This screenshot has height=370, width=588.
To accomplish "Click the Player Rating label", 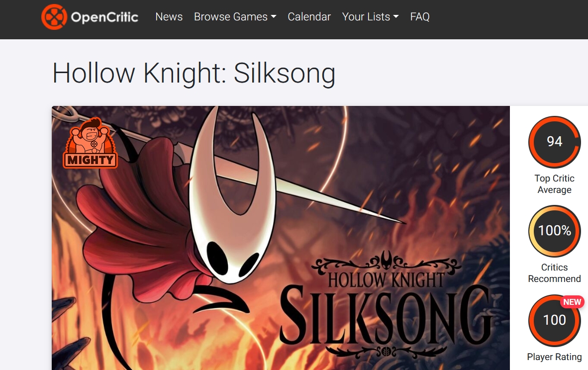I will pyautogui.click(x=554, y=357).
